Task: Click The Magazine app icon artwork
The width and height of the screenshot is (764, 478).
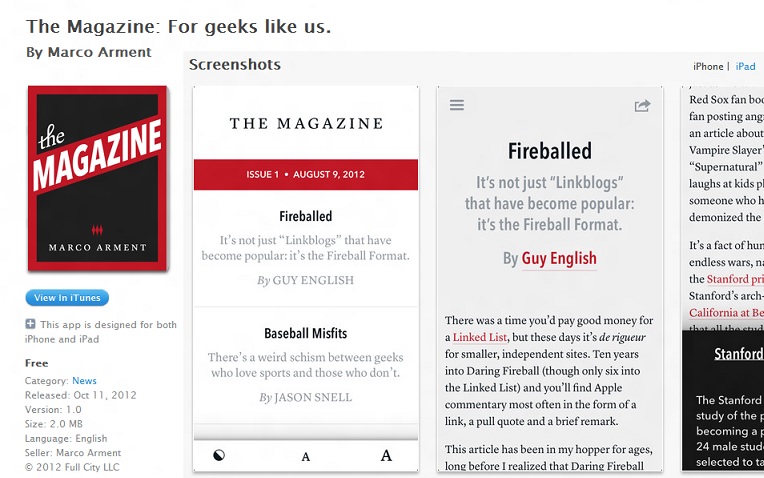Action: [97, 179]
